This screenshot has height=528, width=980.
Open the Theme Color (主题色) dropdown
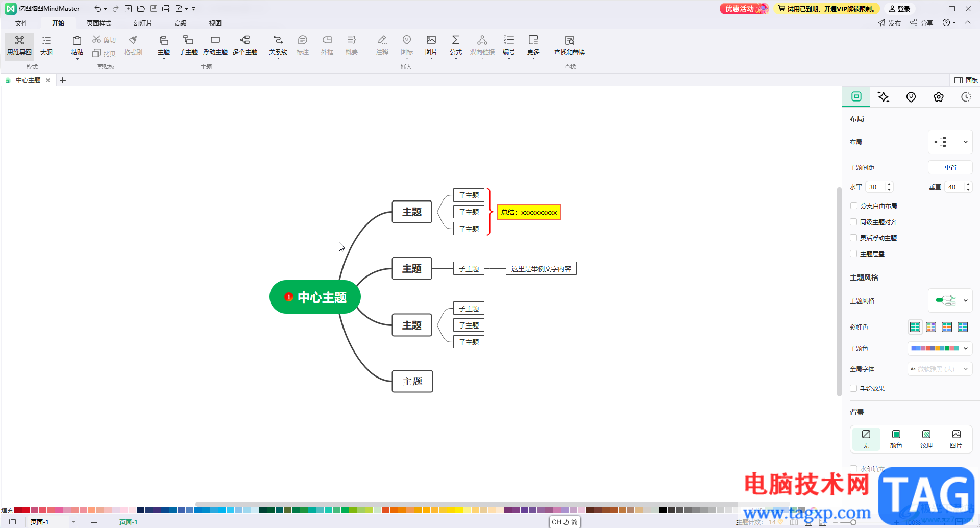[940, 348]
